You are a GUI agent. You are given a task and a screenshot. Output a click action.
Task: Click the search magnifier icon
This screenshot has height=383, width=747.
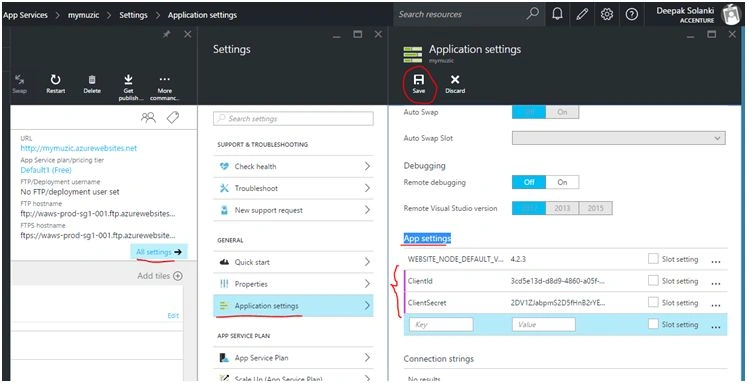(x=532, y=14)
